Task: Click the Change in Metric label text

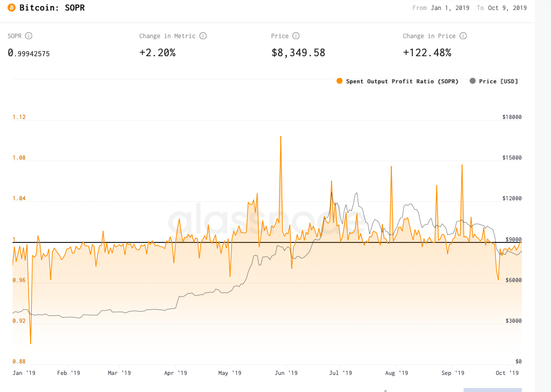Action: pos(167,36)
